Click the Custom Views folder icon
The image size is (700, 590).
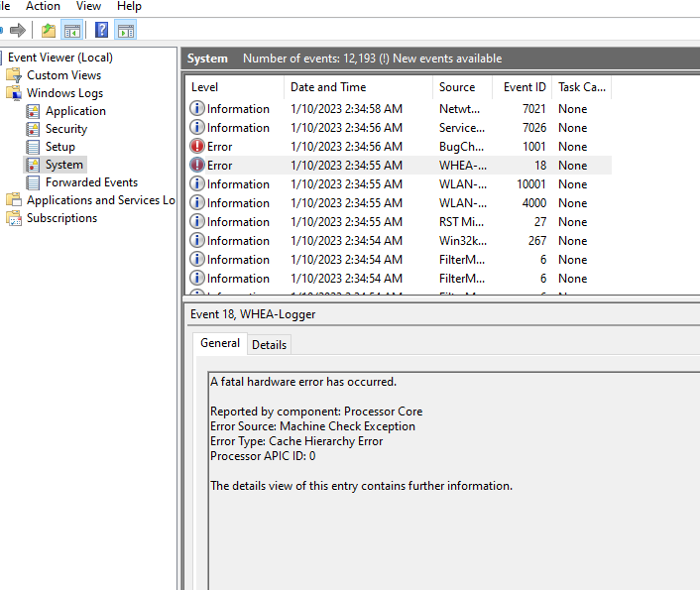click(x=14, y=75)
